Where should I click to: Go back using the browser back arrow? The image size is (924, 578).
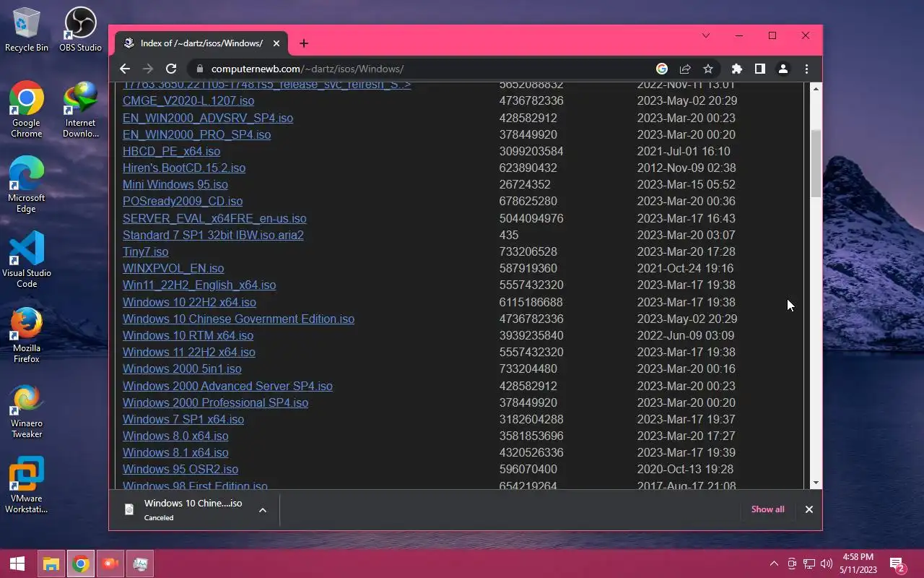[x=125, y=69]
